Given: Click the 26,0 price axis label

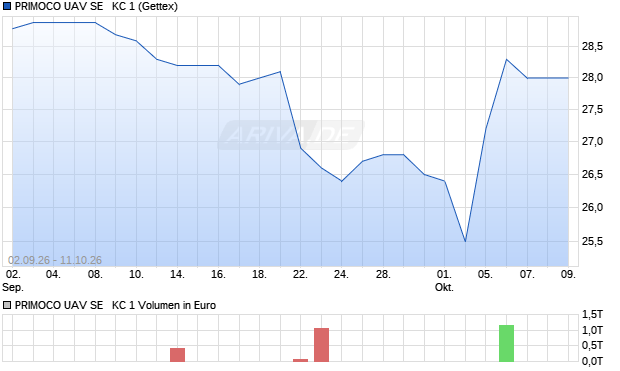Looking at the screenshot, I should pyautogui.click(x=592, y=207).
